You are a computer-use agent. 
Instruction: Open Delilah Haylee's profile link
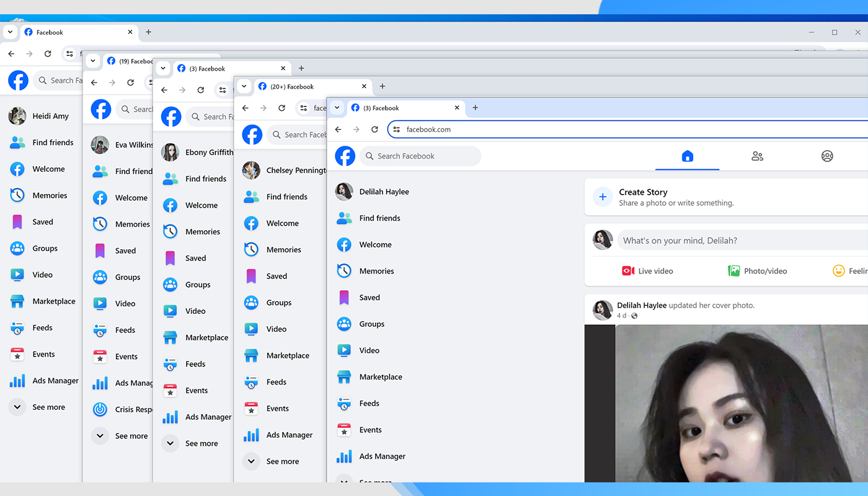click(x=642, y=305)
